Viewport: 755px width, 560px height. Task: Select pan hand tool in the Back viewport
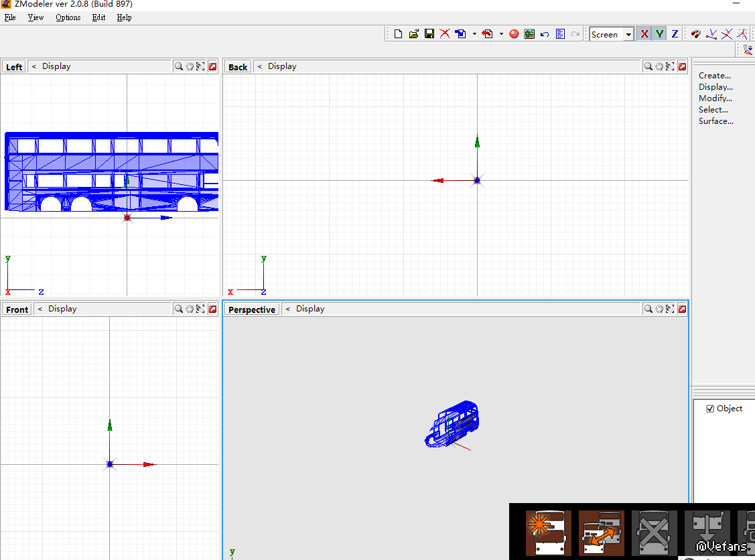pos(659,66)
